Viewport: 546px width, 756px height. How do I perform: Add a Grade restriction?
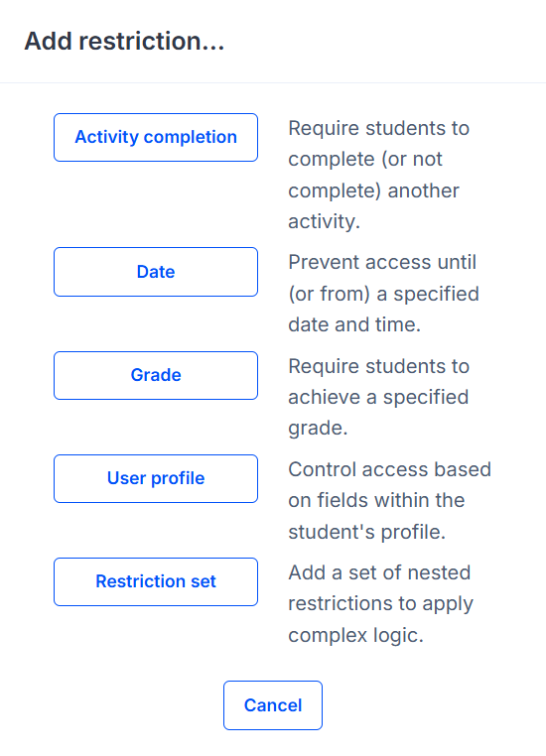(156, 375)
